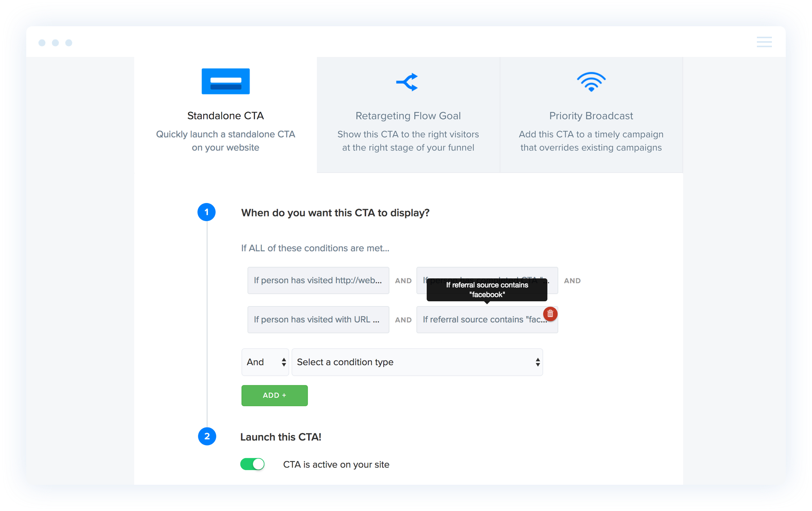Click the Priority Broadcast wifi icon
Viewport: 812px width, 511px height.
click(x=591, y=82)
